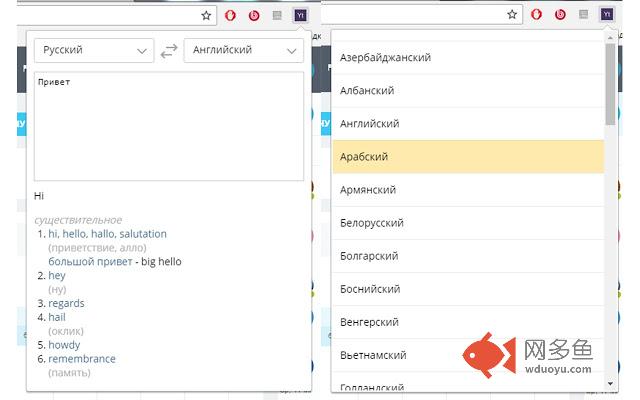Click the Yandex translate icon in right toolbar
This screenshot has width=640, height=400.
click(x=606, y=15)
